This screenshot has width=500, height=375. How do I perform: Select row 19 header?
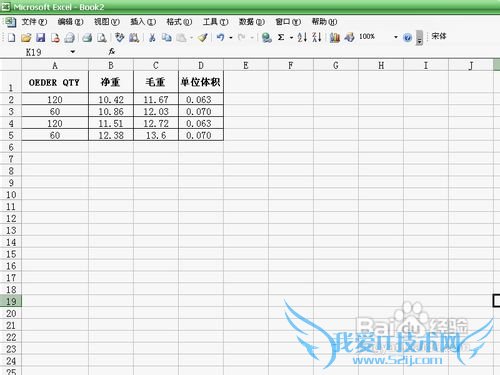(x=11, y=301)
